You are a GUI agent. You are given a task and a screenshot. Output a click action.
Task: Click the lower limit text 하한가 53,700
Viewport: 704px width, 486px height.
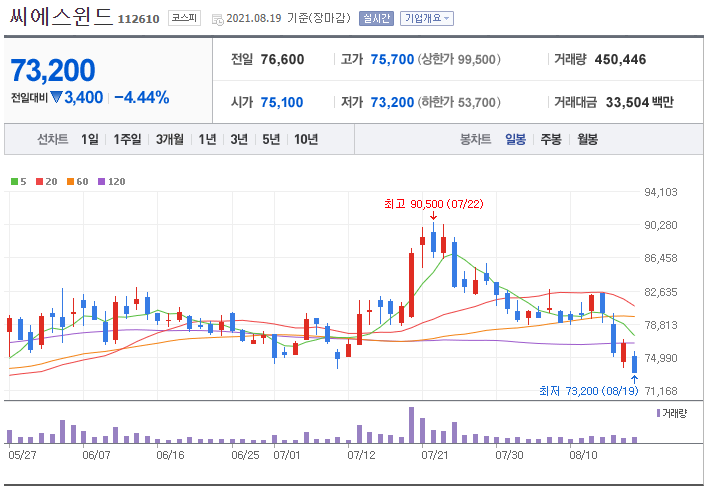click(x=459, y=102)
